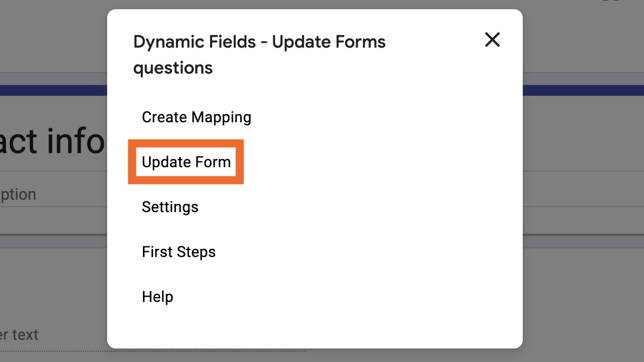Close the Dynamic Fields dialog with X
Image resolution: width=644 pixels, height=362 pixels.
coord(492,40)
